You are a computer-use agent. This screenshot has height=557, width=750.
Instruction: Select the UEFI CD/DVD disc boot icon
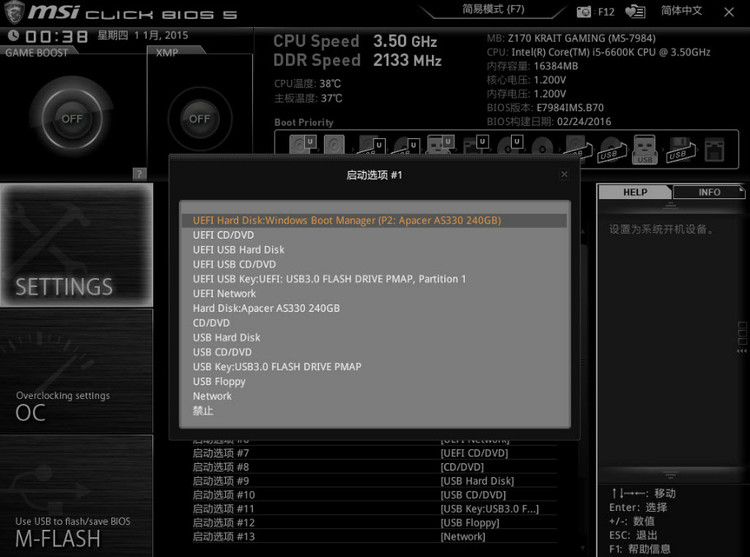coord(510,144)
